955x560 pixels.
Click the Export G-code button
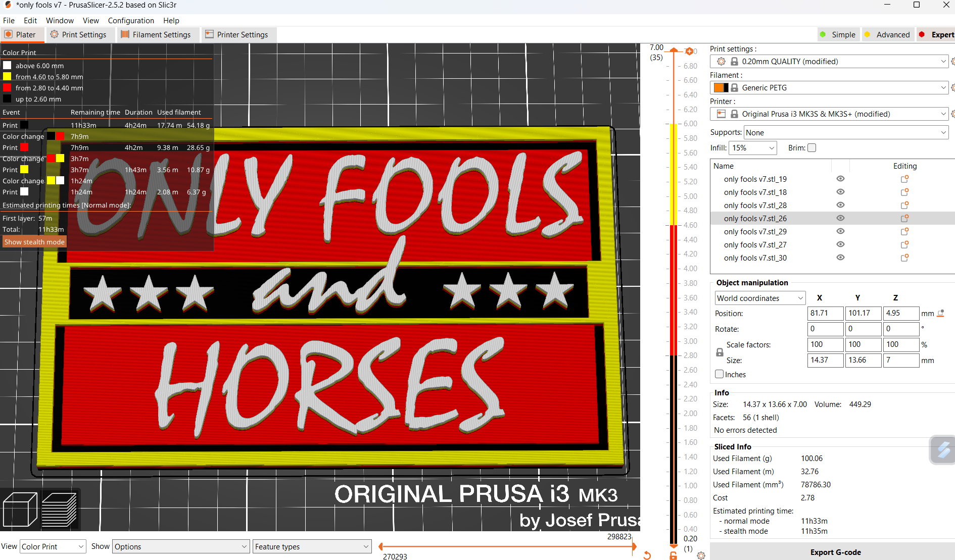click(x=835, y=552)
